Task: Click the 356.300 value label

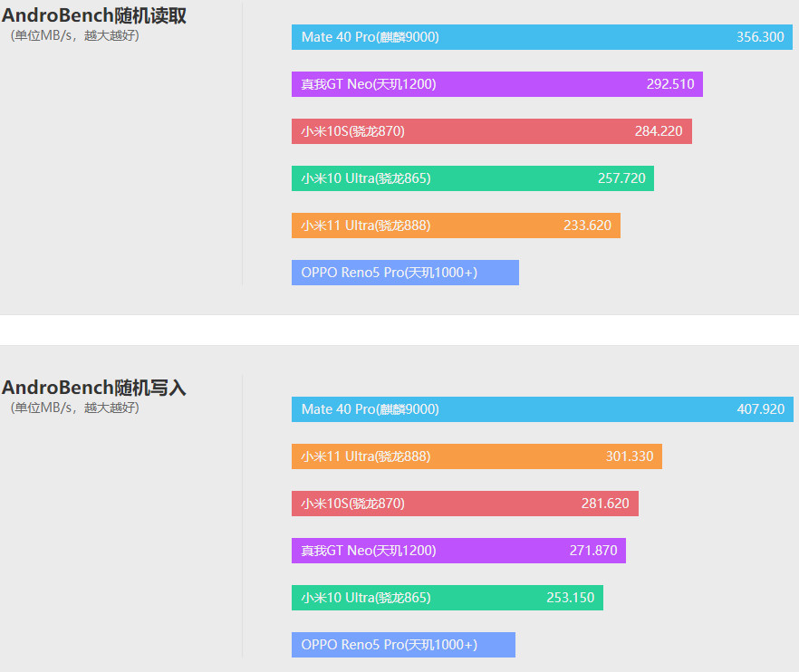Action: (760, 37)
